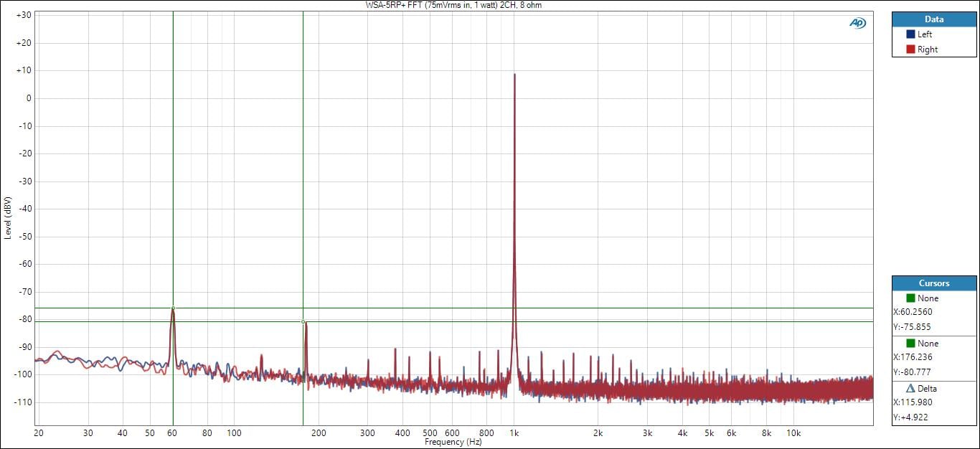Click the red Right channel color swatch
Viewport: 980px width, 449px height.
[x=910, y=49]
